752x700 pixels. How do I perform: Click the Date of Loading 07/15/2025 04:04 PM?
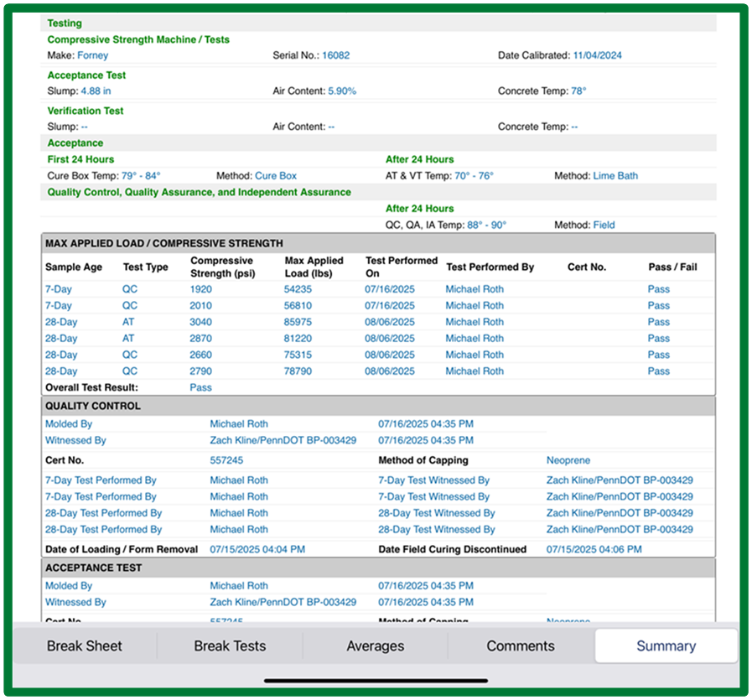tap(257, 549)
